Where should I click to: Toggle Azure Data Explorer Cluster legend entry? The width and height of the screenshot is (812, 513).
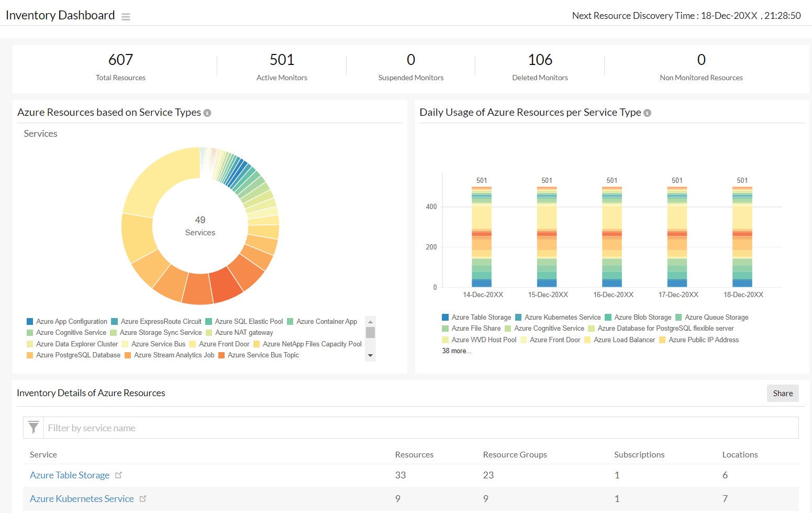(72, 344)
